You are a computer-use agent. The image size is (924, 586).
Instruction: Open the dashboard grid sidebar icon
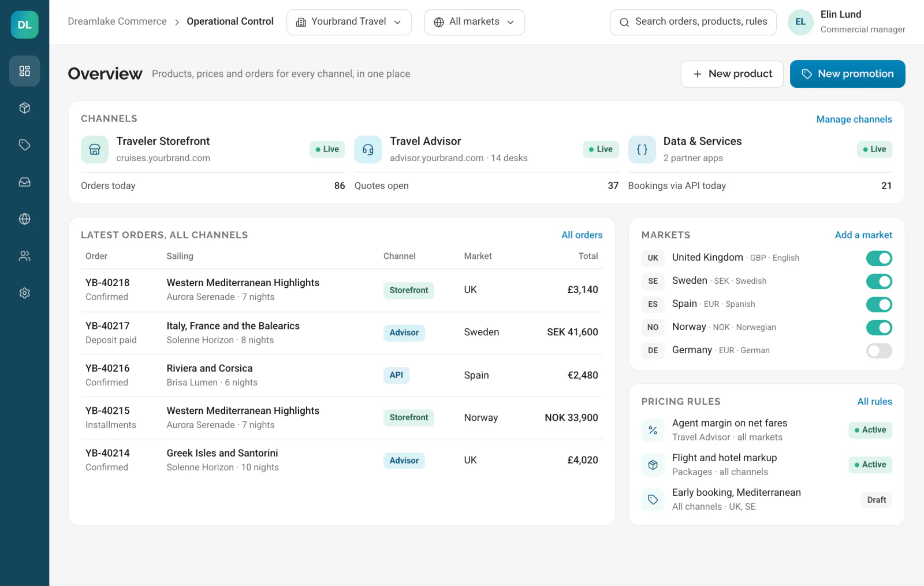coord(24,71)
